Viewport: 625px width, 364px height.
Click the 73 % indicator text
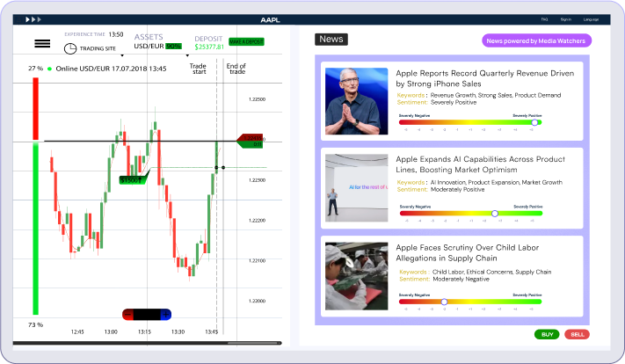pyautogui.click(x=35, y=325)
